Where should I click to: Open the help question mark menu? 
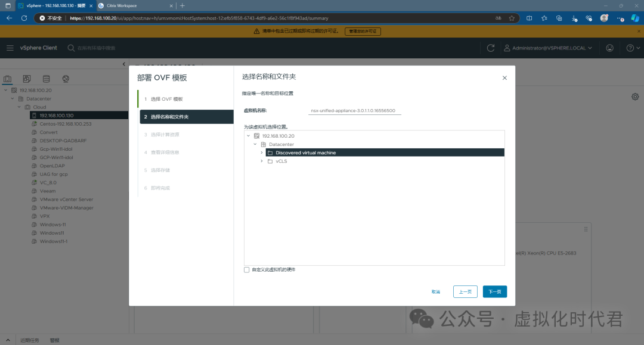click(x=633, y=48)
